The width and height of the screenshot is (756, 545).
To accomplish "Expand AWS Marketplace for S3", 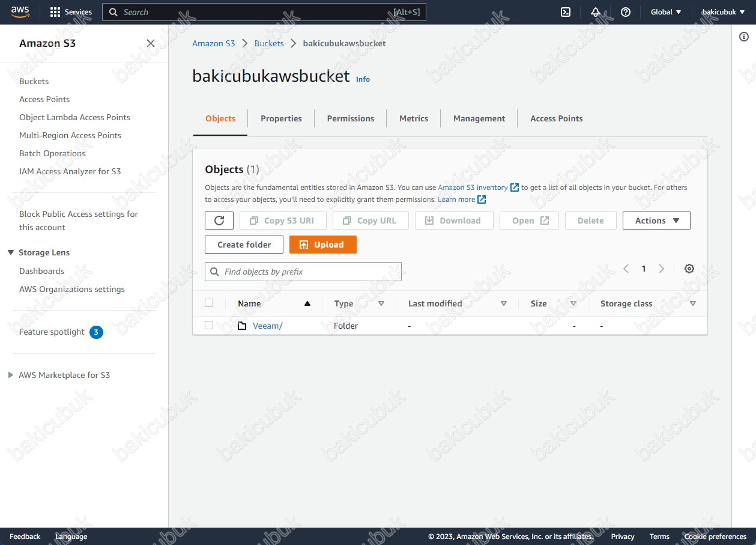I will [11, 375].
